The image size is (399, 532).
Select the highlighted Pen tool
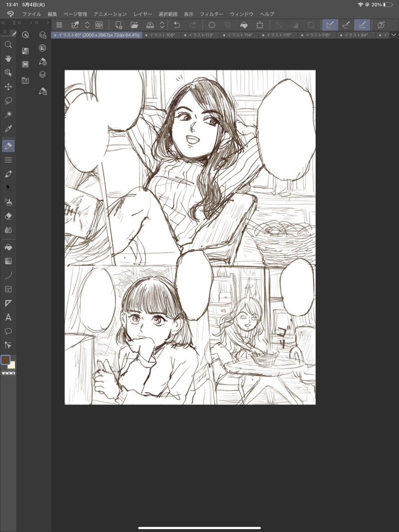click(8, 146)
